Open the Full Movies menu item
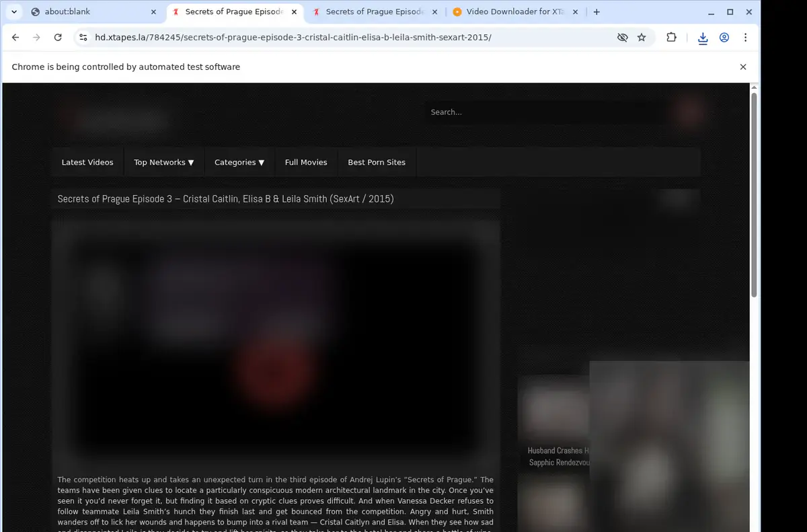 tap(306, 162)
